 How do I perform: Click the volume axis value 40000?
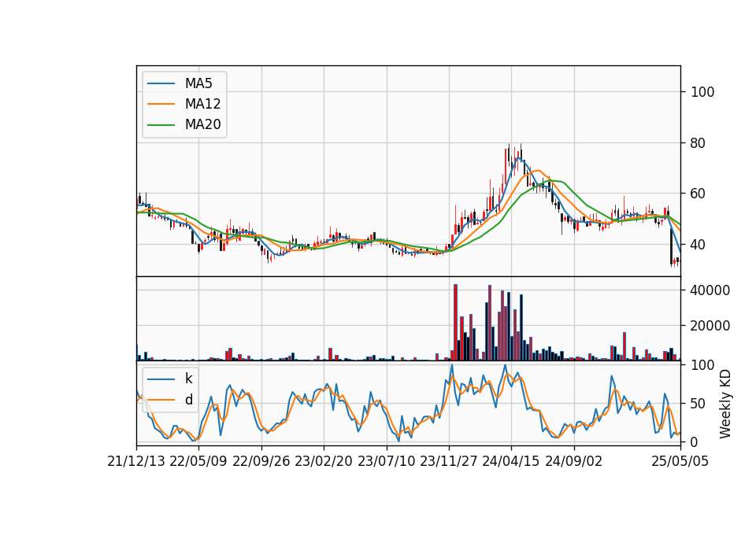pyautogui.click(x=710, y=290)
